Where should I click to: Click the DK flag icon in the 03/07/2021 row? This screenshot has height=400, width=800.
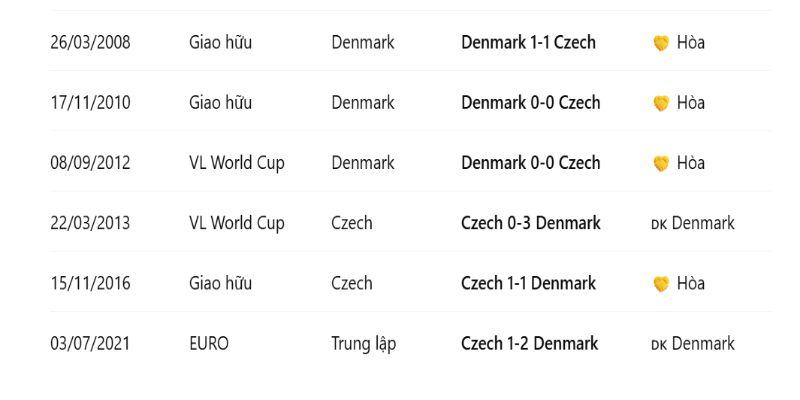coord(658,345)
